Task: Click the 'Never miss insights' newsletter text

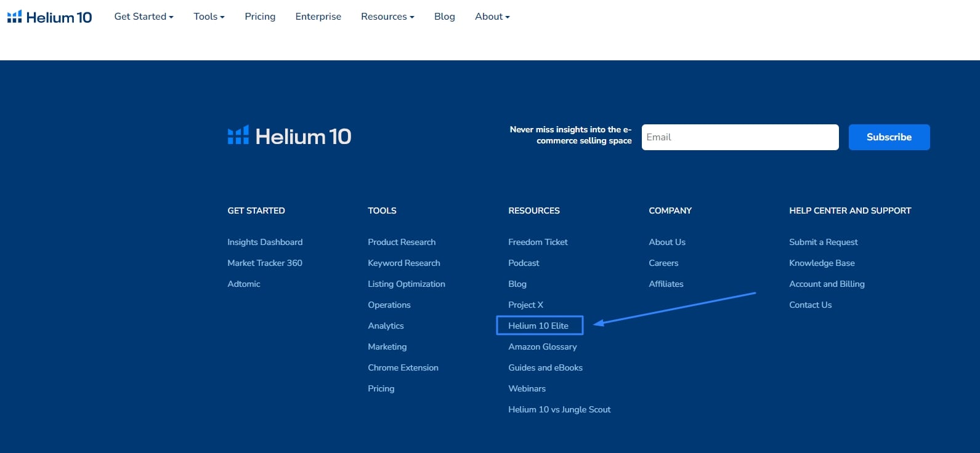Action: click(x=570, y=135)
